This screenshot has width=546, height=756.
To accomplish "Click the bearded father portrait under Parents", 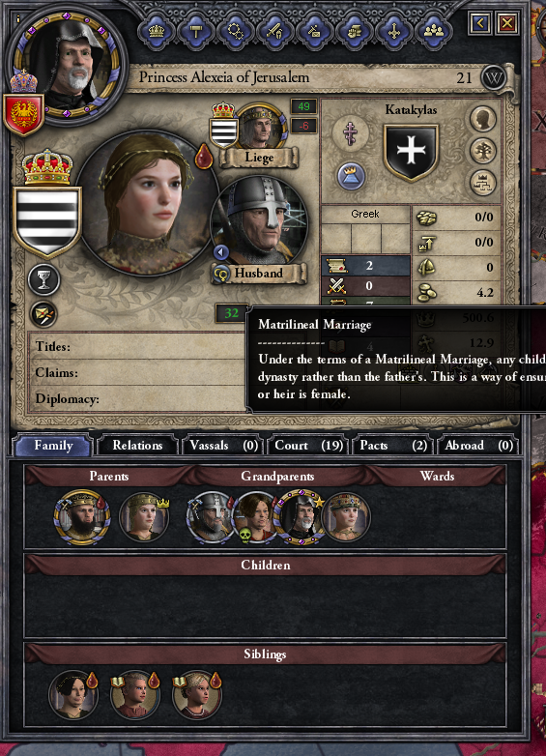I will coord(82,517).
